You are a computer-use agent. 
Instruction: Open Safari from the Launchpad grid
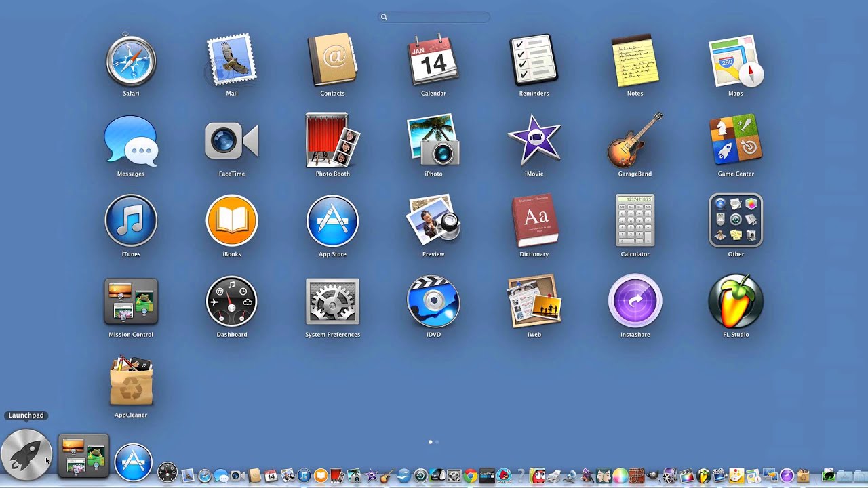pyautogui.click(x=131, y=60)
